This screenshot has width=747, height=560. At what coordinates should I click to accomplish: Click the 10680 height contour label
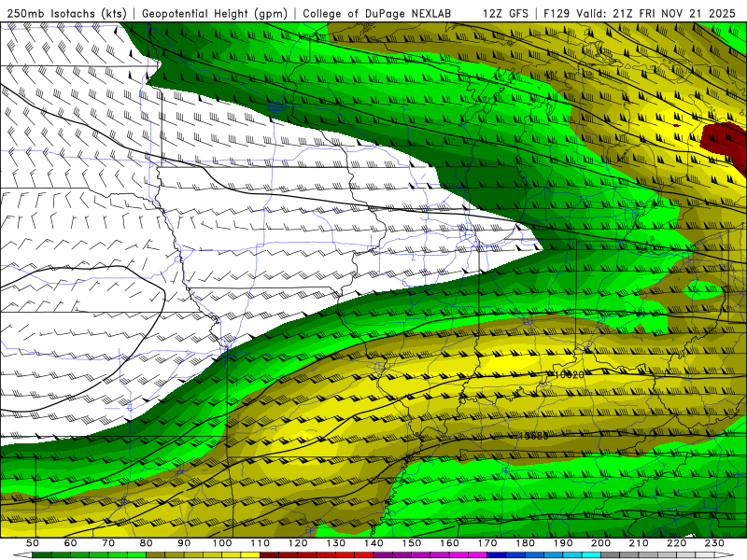point(533,436)
